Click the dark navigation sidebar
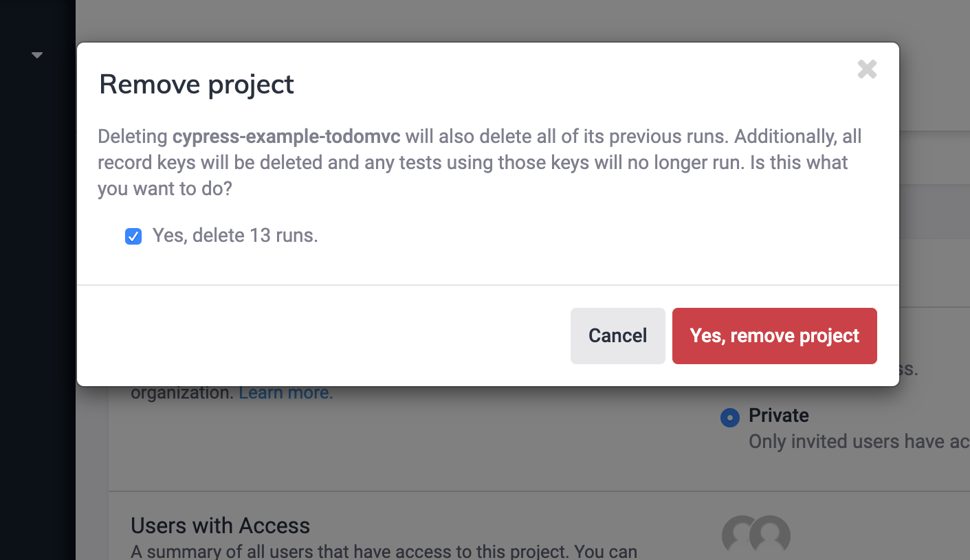Image resolution: width=970 pixels, height=560 pixels. [x=38, y=275]
